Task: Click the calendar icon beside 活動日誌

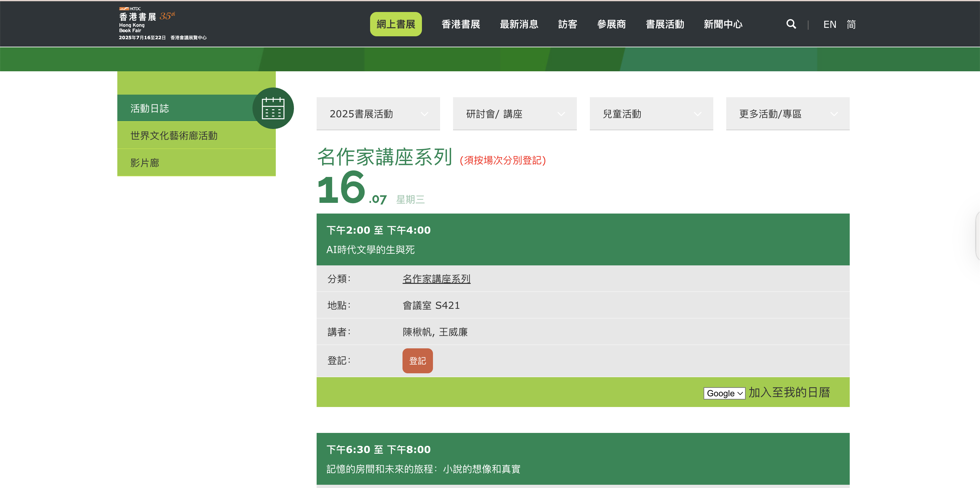Action: [x=273, y=109]
